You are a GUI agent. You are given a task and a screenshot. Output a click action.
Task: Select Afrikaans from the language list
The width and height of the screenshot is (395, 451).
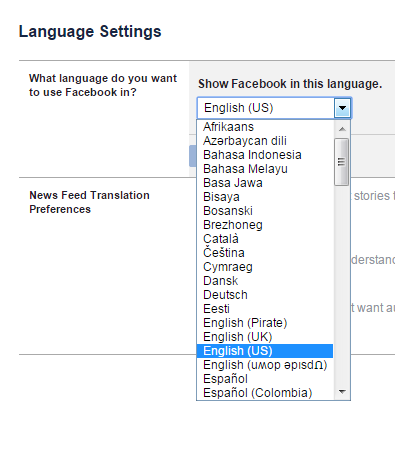pyautogui.click(x=265, y=127)
